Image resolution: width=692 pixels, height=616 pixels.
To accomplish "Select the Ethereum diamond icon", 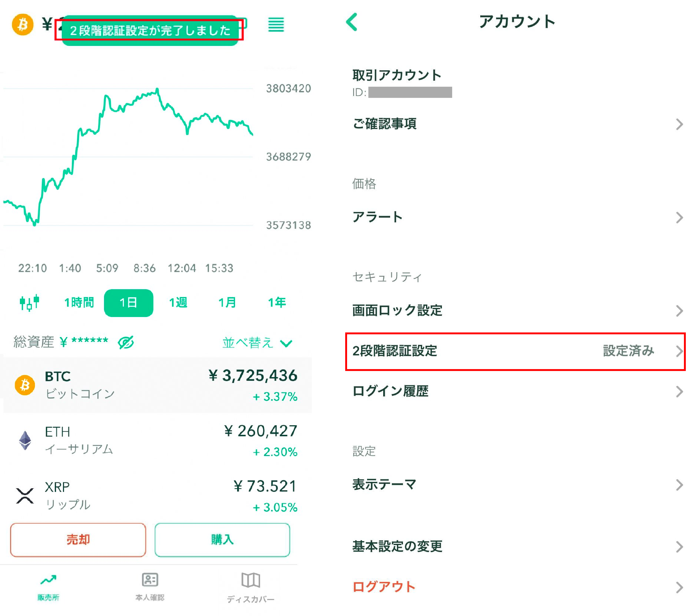I will click(x=25, y=440).
